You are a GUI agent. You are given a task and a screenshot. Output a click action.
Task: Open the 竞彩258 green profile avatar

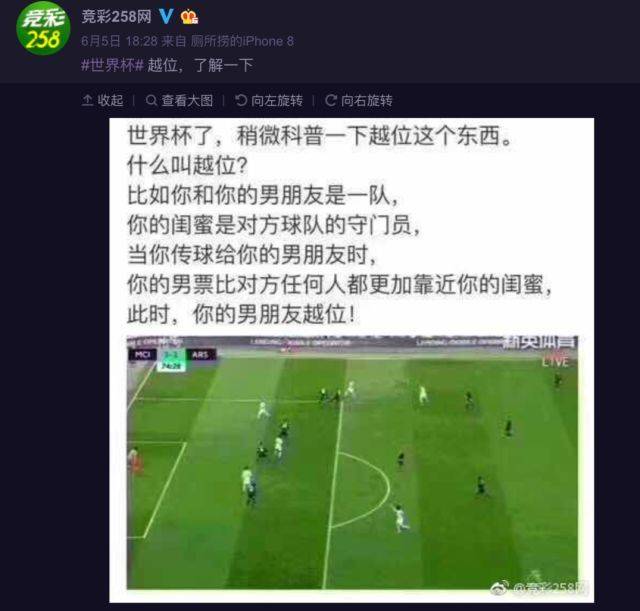pyautogui.click(x=43, y=28)
